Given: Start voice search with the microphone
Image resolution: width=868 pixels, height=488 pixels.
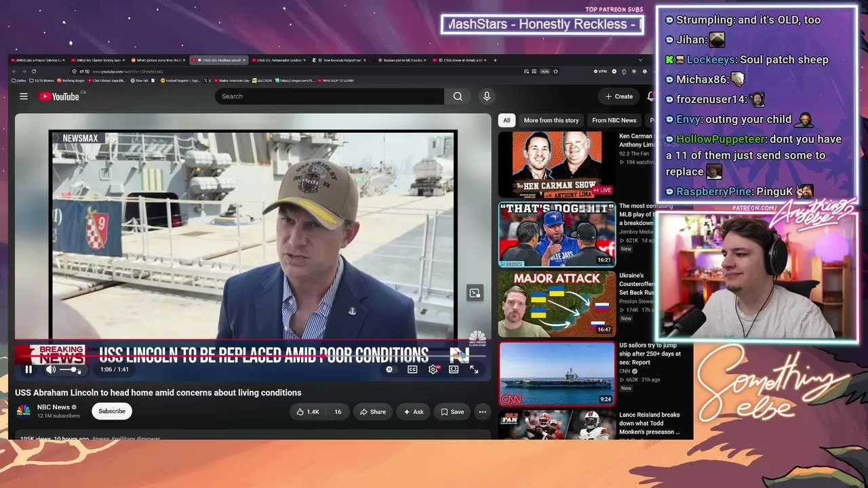Looking at the screenshot, I should (x=486, y=96).
